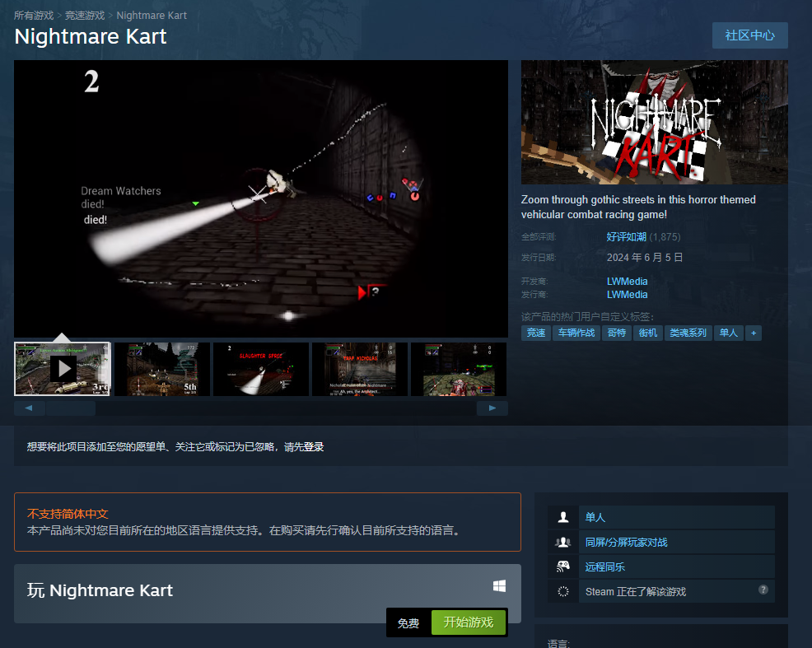Select the second screenshot thumbnail showing 5th place
The height and width of the screenshot is (648, 812).
(162, 369)
